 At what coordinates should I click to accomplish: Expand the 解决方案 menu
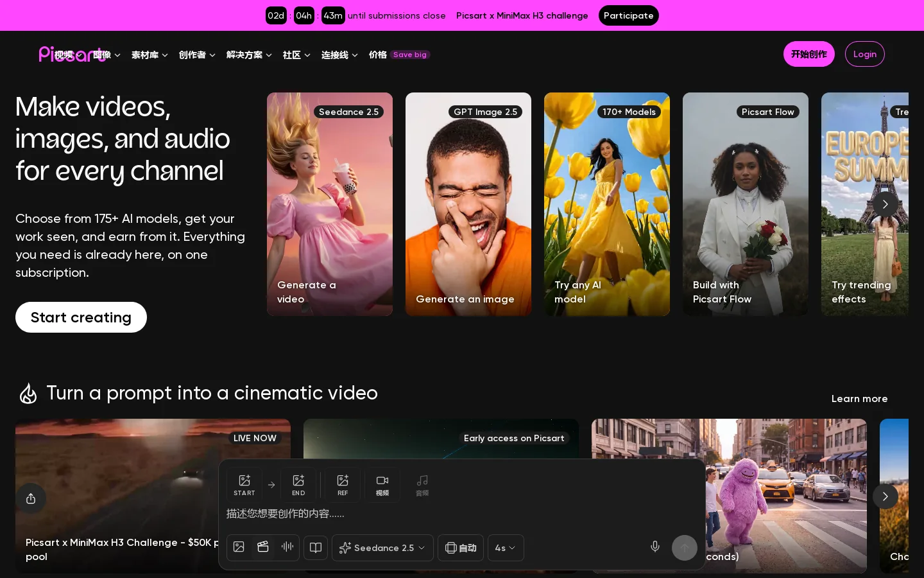tap(249, 55)
